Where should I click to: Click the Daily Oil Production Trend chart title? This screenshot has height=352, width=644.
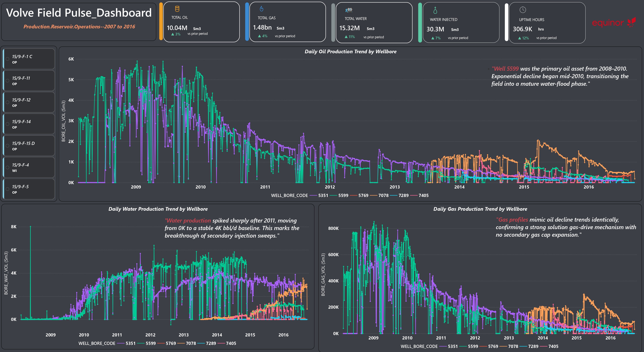[x=351, y=52]
